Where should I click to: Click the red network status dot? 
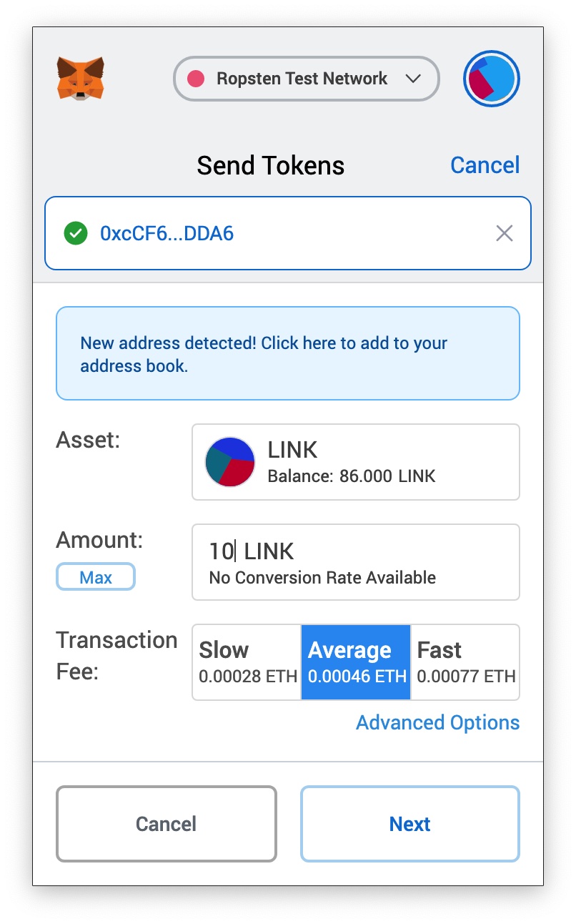196,79
